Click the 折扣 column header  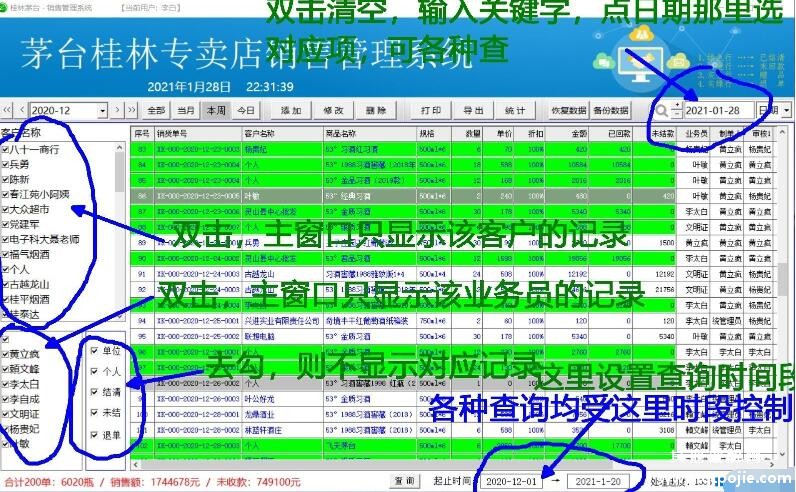(x=530, y=134)
